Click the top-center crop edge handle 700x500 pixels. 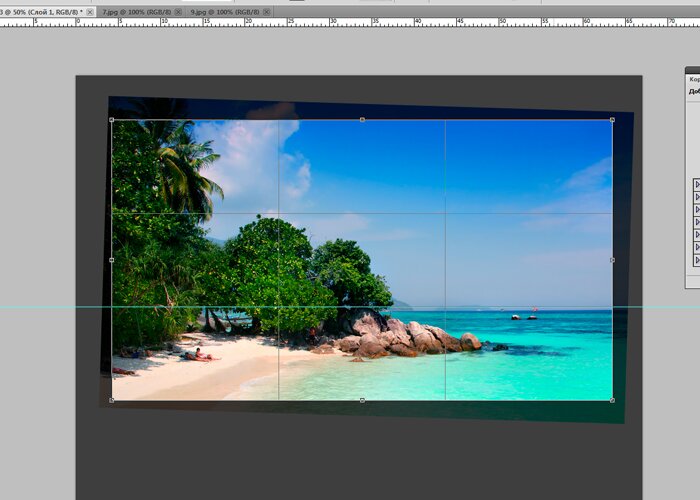[x=362, y=120]
